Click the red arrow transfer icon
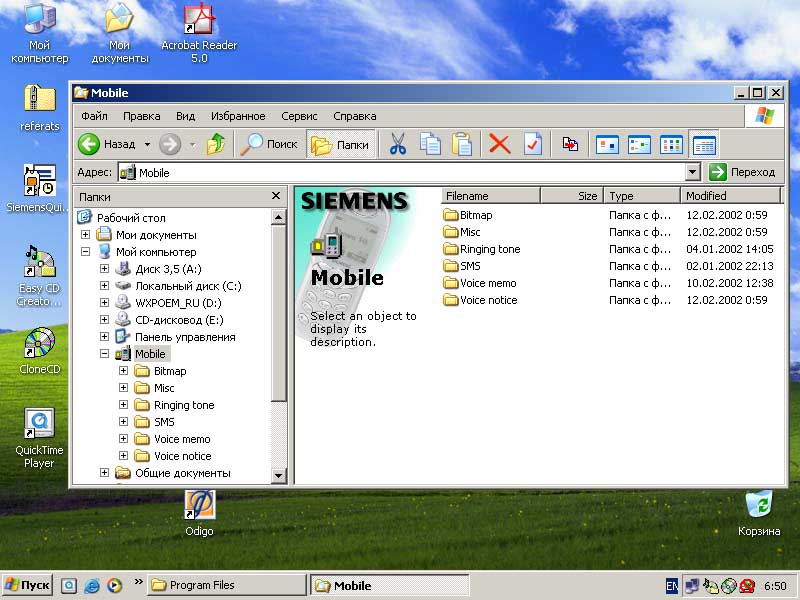Image resolution: width=800 pixels, height=600 pixels. pyautogui.click(x=570, y=144)
